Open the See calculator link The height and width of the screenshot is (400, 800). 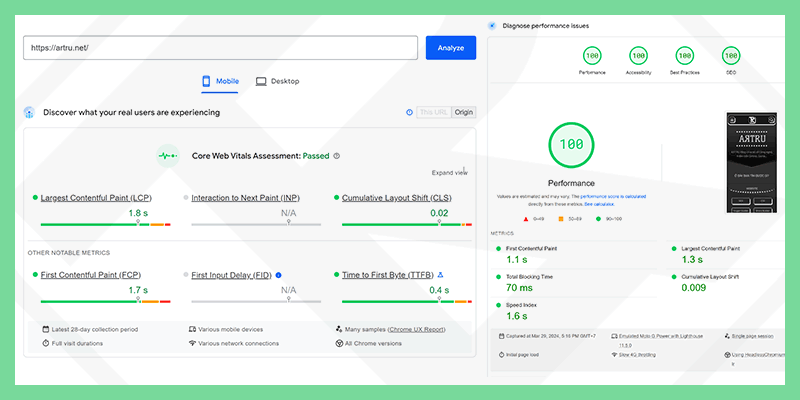point(599,204)
